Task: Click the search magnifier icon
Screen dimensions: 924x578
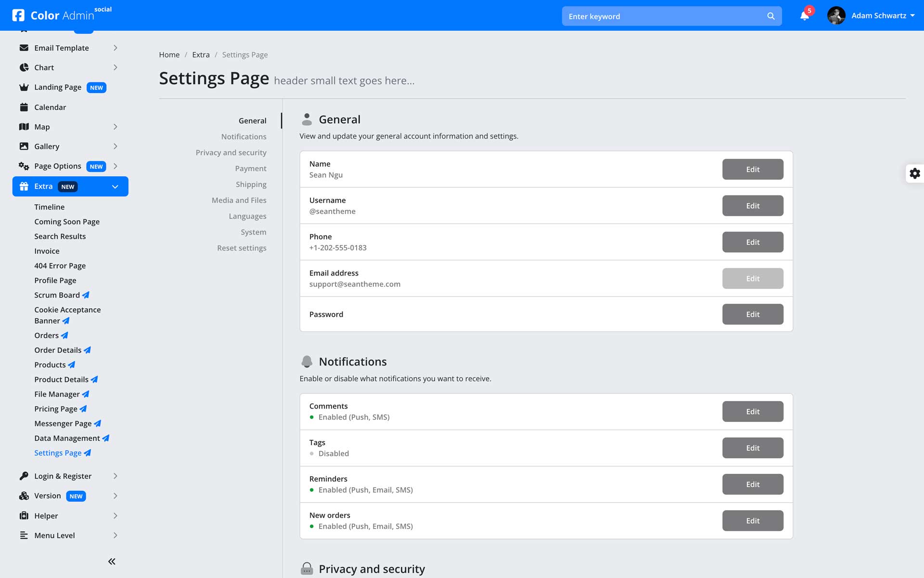Action: tap(770, 16)
